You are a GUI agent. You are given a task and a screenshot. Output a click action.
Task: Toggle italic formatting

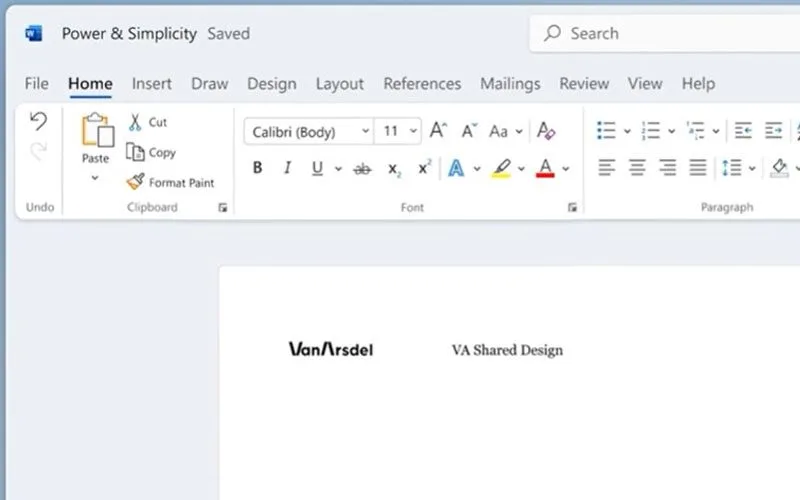click(287, 167)
